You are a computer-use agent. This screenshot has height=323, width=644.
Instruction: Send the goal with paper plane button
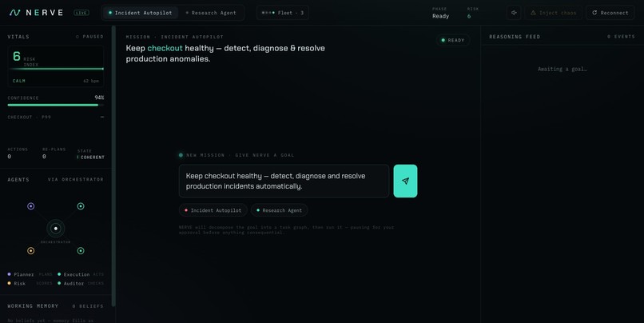[x=405, y=181]
